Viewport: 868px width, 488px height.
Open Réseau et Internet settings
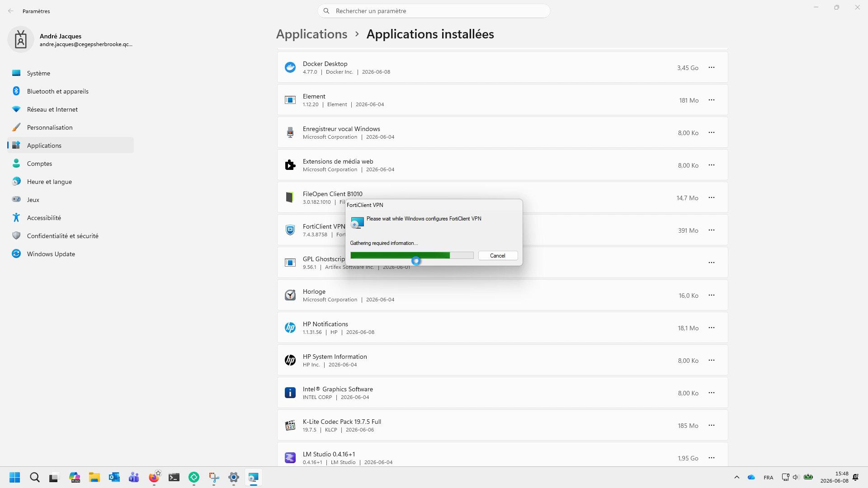pyautogui.click(x=71, y=109)
